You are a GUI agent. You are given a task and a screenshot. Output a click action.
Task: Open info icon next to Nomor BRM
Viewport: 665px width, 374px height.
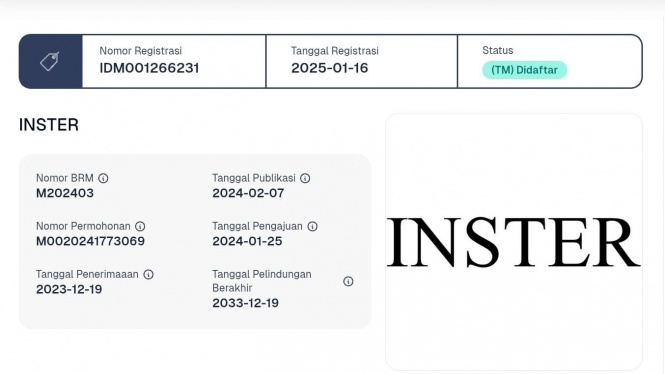click(x=103, y=178)
